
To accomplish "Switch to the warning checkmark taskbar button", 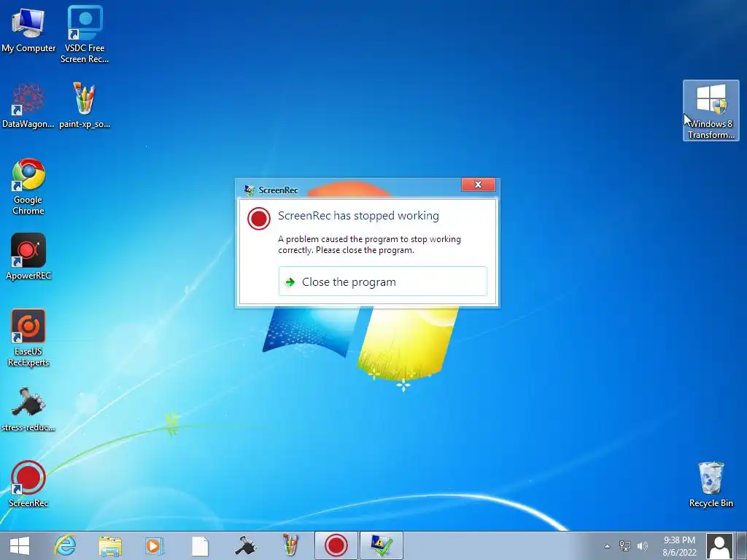I will [381, 545].
